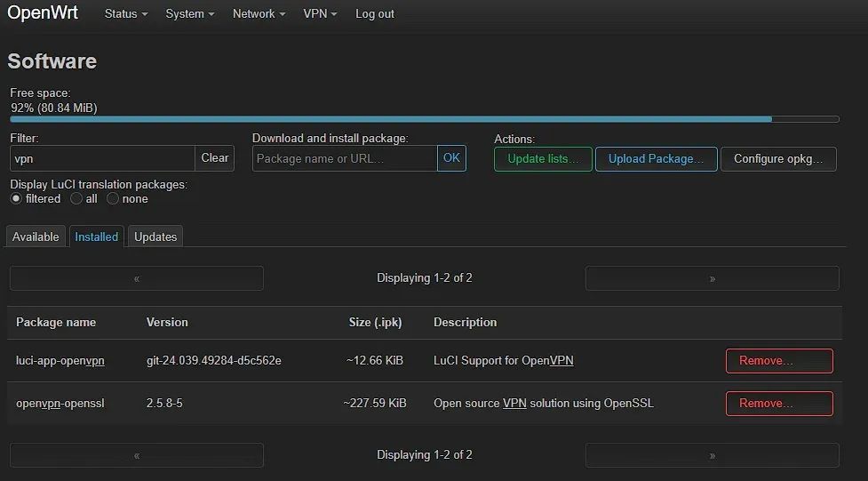Viewport: 868px width, 481px height.
Task: Click the Package name column header
Action: pyautogui.click(x=56, y=323)
